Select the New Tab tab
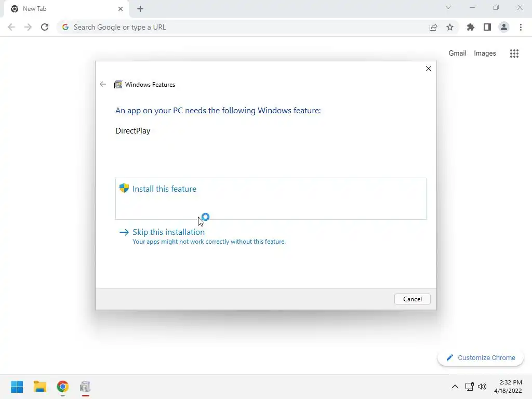Image resolution: width=532 pixels, height=399 pixels. click(x=66, y=9)
